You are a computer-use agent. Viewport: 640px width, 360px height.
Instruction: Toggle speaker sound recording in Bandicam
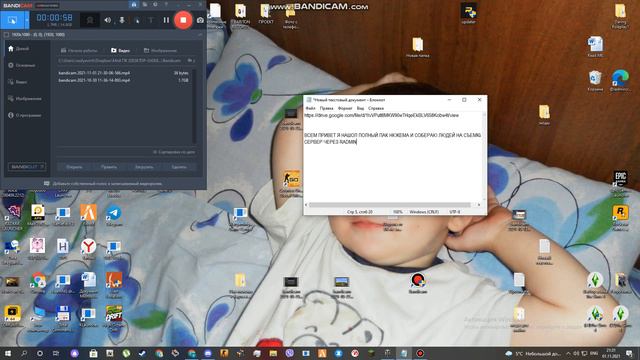(x=107, y=20)
